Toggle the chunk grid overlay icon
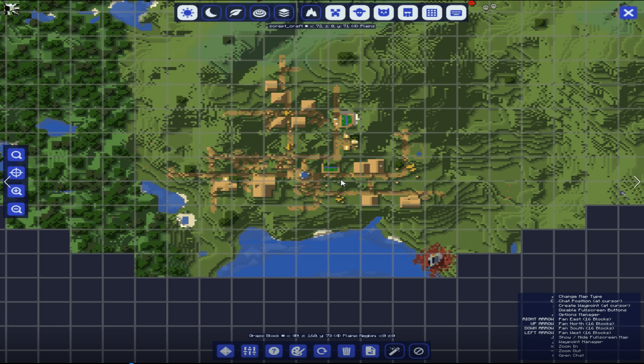Viewport: 644px width, 364px height. click(432, 12)
